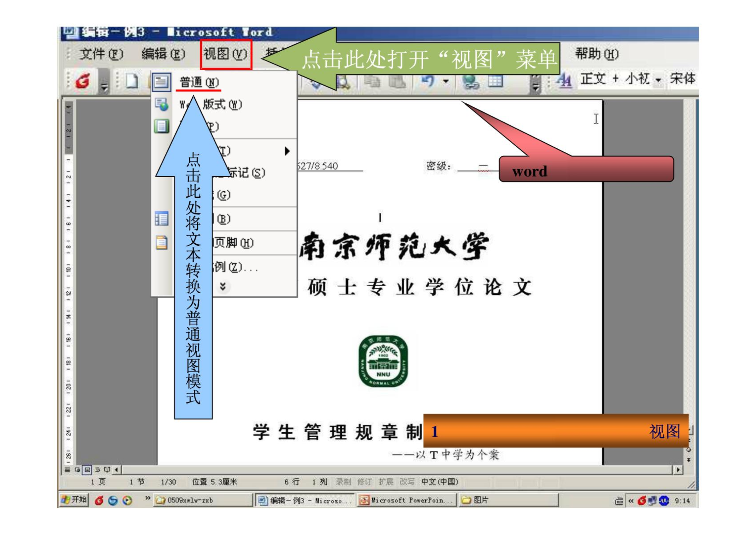Click the Undo arrow icon

tap(428, 81)
